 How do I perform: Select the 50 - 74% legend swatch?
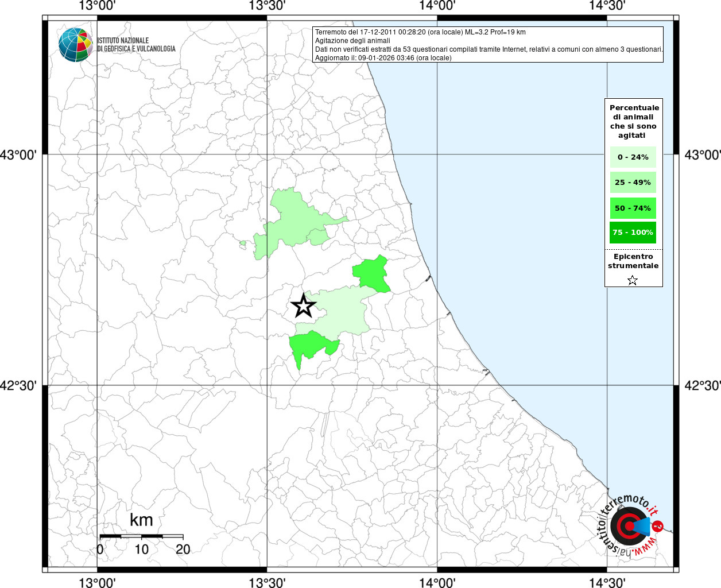(633, 208)
